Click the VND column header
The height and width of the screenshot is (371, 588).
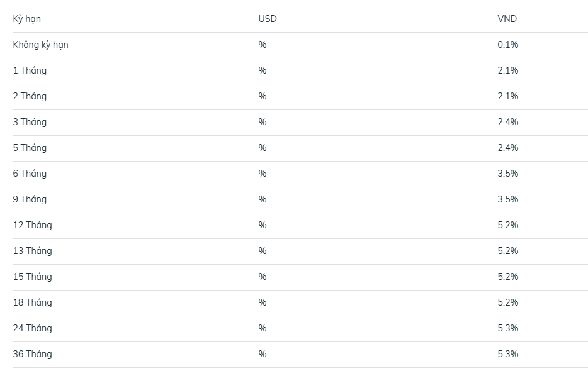pyautogui.click(x=507, y=19)
